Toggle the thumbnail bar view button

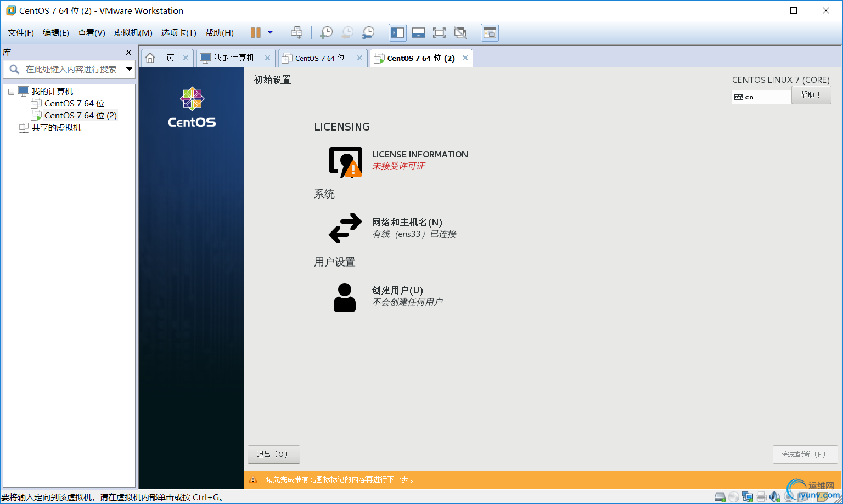[x=418, y=33]
